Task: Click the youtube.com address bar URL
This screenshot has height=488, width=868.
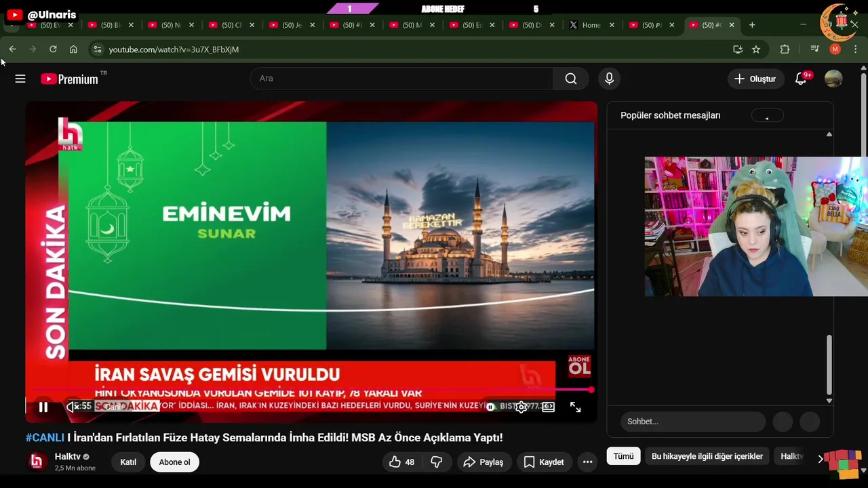Action: click(x=174, y=49)
